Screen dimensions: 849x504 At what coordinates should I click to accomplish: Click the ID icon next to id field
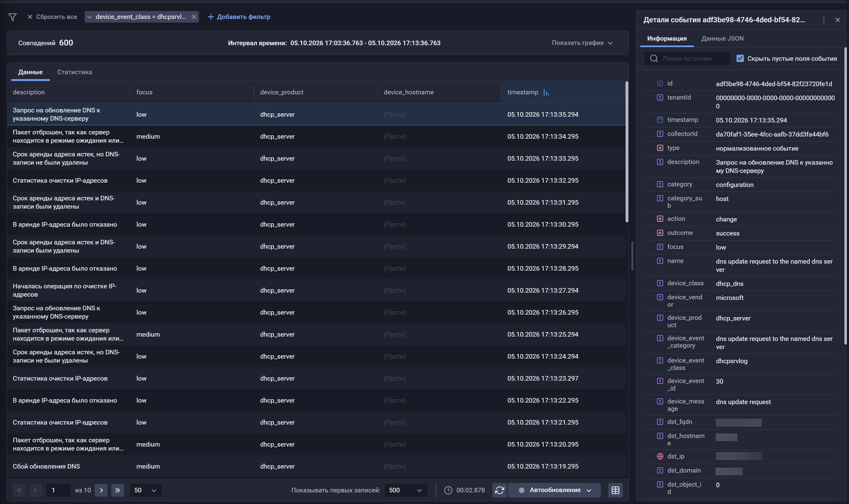[x=660, y=84]
